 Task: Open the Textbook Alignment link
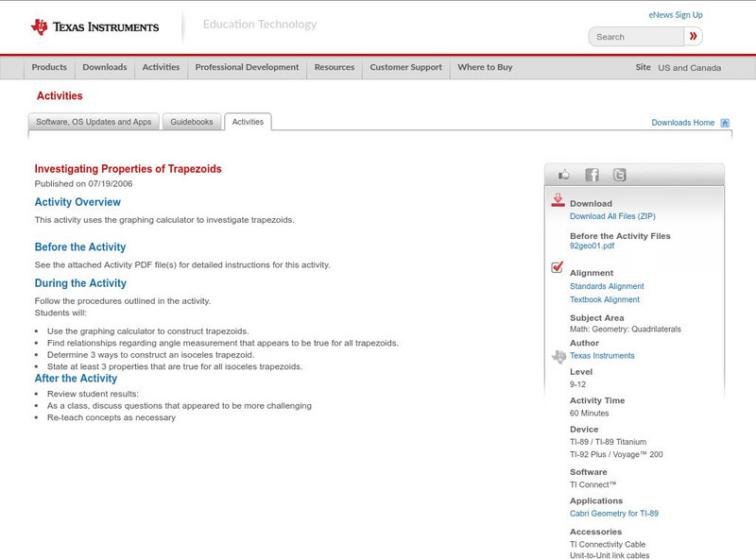(605, 299)
